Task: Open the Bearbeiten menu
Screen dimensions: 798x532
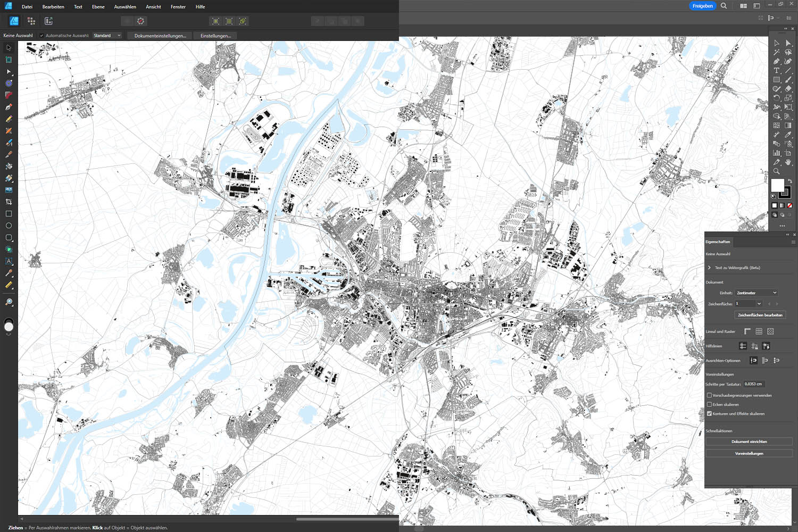Action: point(53,6)
